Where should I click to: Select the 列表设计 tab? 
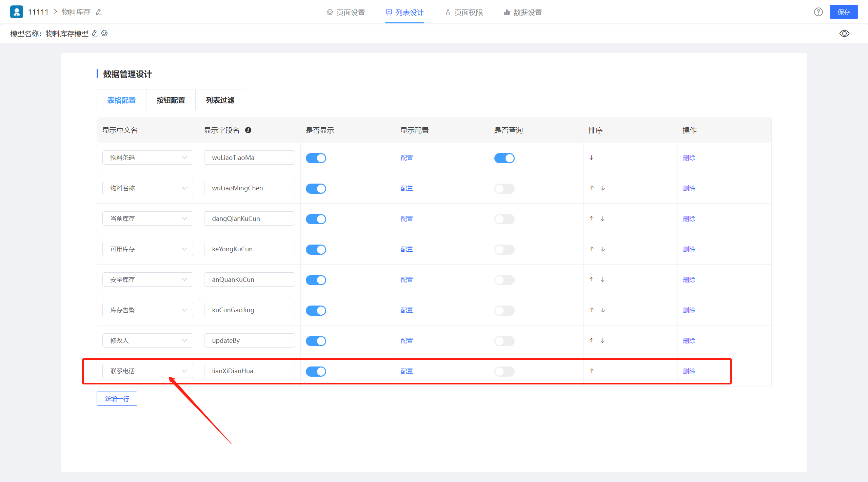[405, 13]
